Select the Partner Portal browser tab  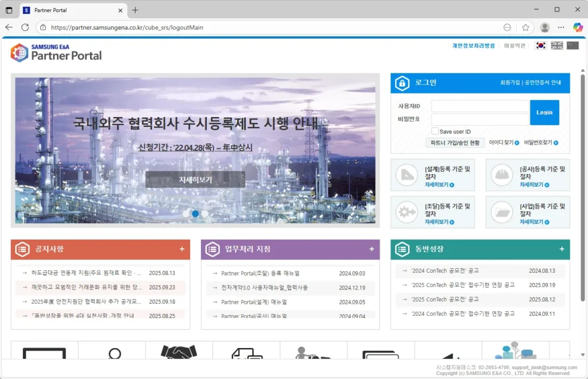coord(63,10)
